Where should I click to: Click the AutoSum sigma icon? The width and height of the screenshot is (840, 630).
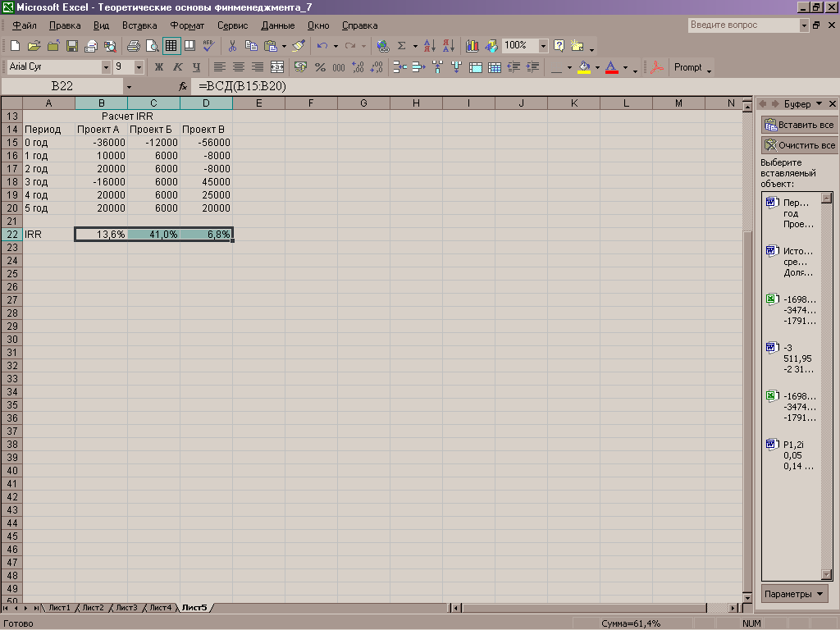[x=401, y=46]
